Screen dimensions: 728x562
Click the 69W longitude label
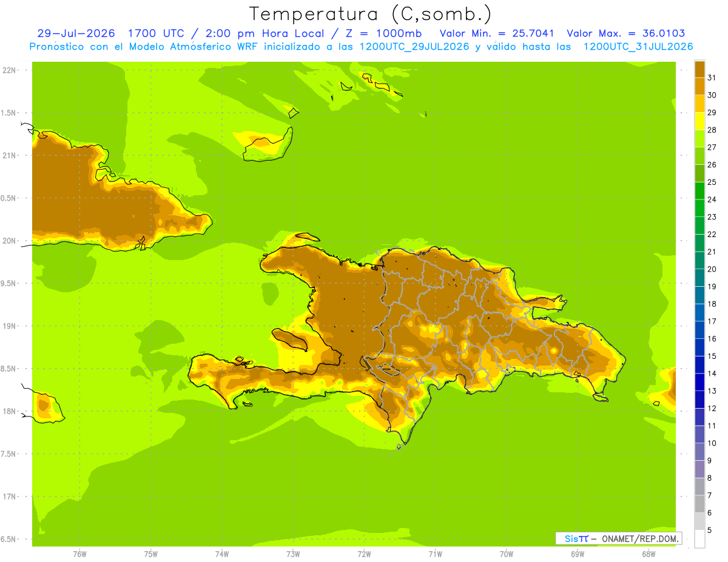[578, 554]
